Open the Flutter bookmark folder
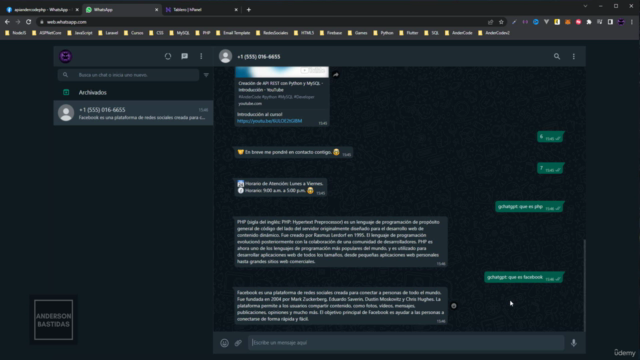Viewport: 640px width, 360px height. (409, 33)
